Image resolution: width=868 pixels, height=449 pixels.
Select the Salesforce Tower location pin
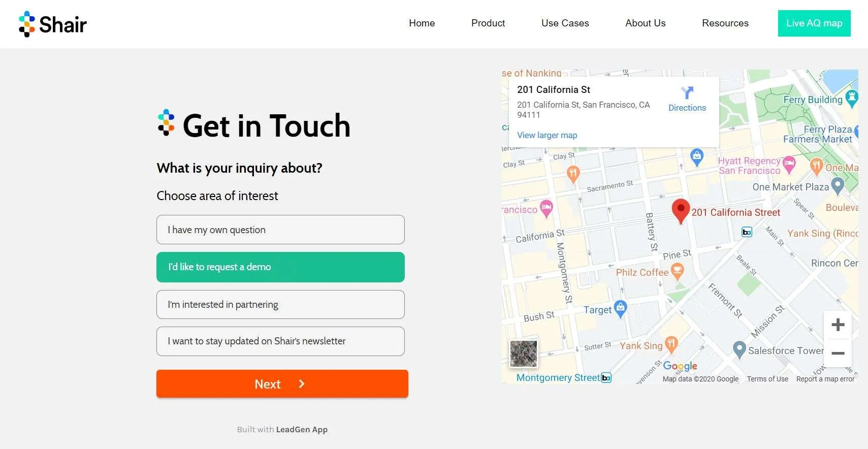coord(740,349)
